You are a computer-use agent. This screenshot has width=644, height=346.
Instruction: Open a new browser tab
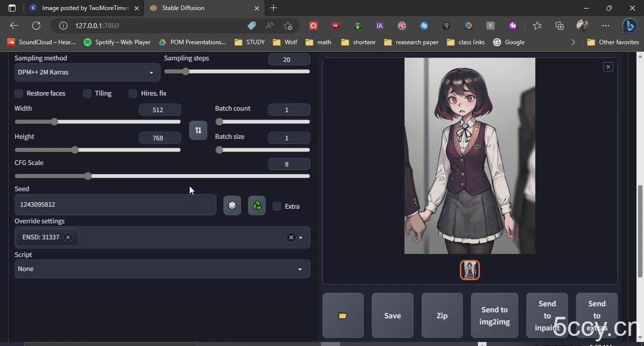273,8
